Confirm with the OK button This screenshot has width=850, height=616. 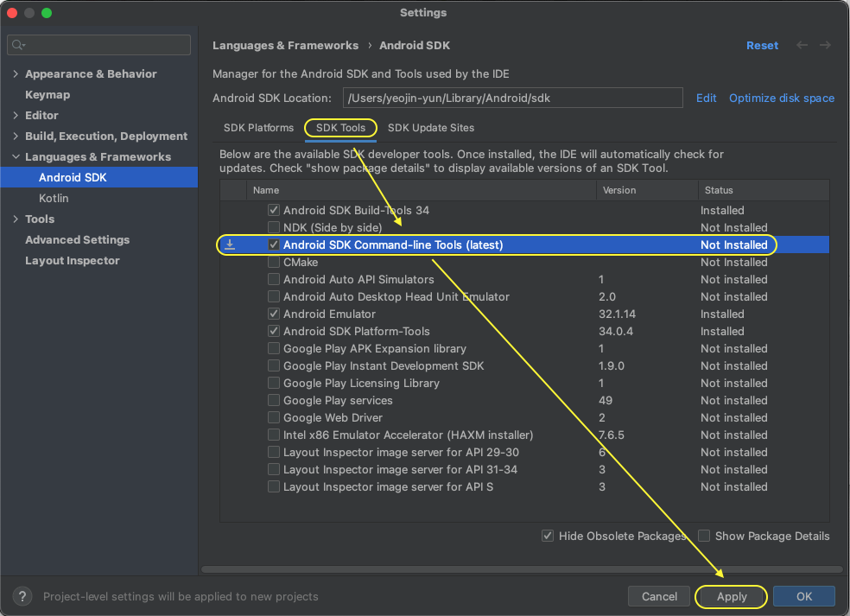[x=804, y=596]
